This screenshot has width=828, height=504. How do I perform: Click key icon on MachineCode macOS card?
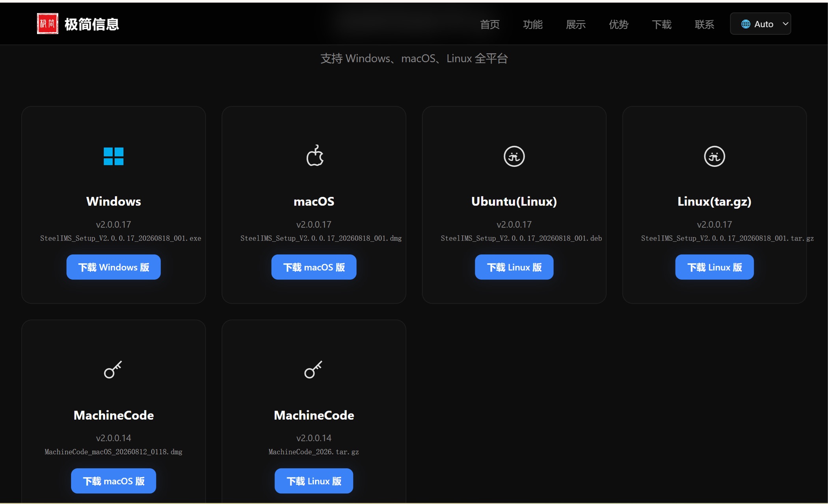pyautogui.click(x=113, y=369)
